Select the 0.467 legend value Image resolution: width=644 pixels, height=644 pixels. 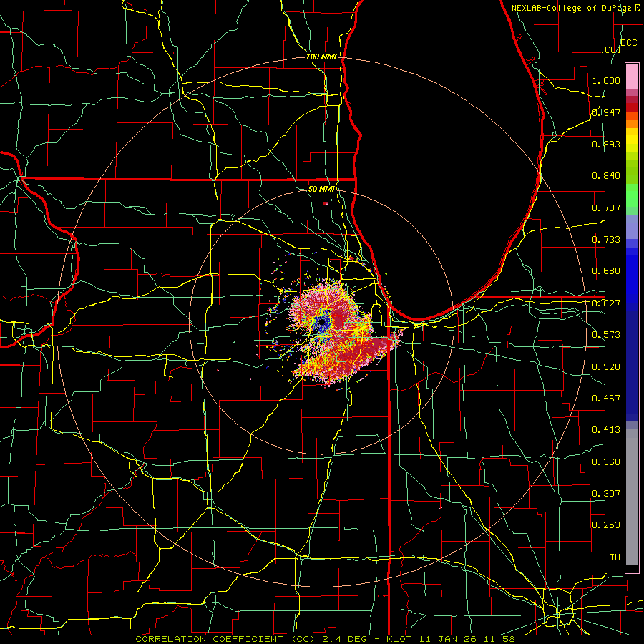(x=606, y=399)
